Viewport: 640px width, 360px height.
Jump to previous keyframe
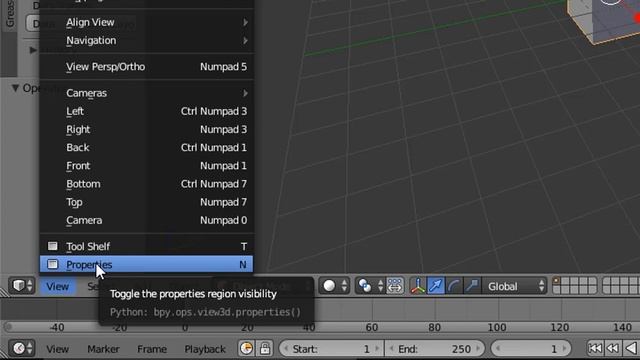pyautogui.click(x=613, y=349)
